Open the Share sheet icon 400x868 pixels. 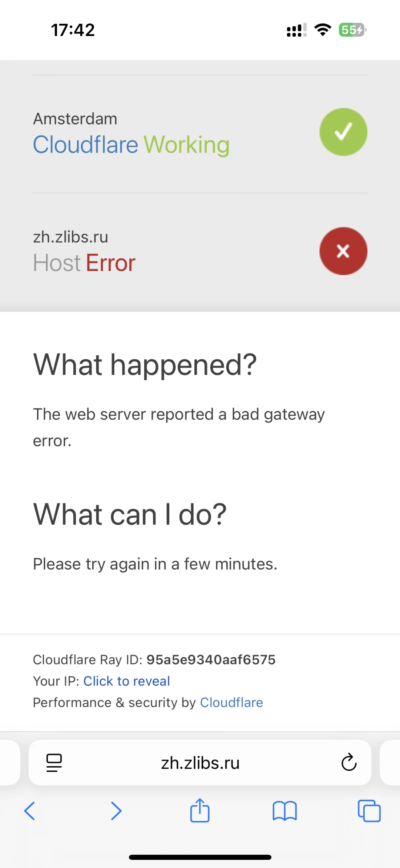tap(200, 810)
